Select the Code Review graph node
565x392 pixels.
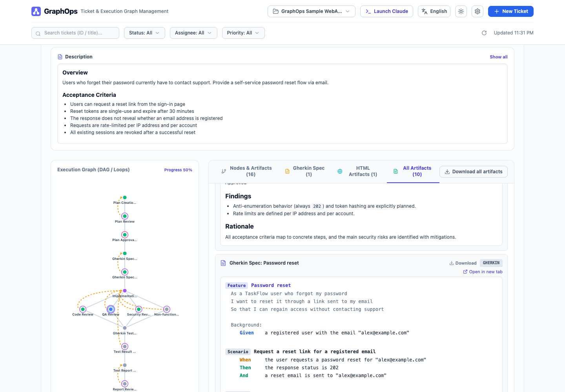pos(83,309)
